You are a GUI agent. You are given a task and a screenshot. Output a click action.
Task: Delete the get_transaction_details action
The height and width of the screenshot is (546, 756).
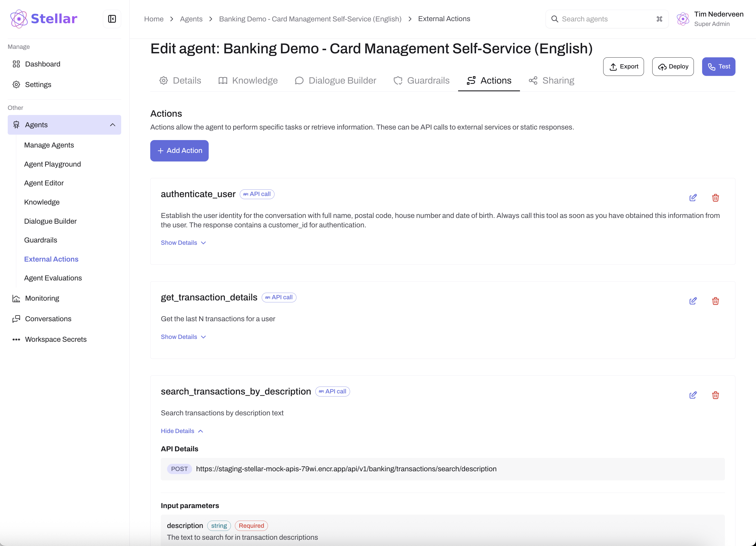(715, 301)
